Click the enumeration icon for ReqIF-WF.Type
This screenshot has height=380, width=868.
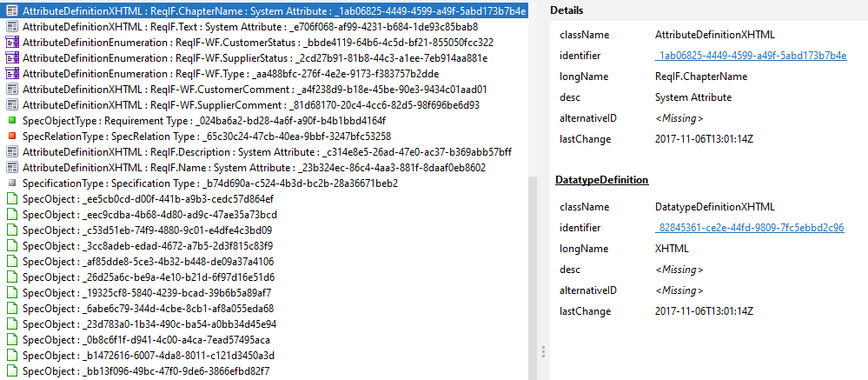12,74
